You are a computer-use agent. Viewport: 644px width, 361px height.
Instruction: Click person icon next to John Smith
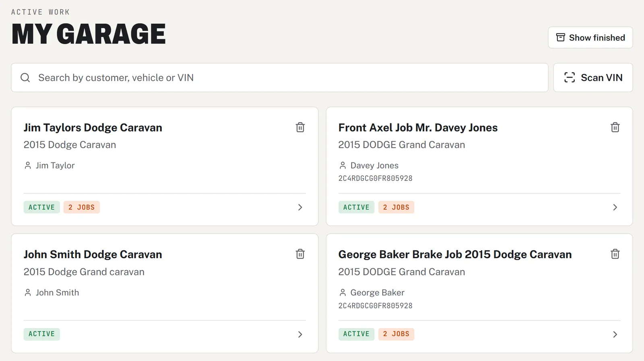pos(28,293)
